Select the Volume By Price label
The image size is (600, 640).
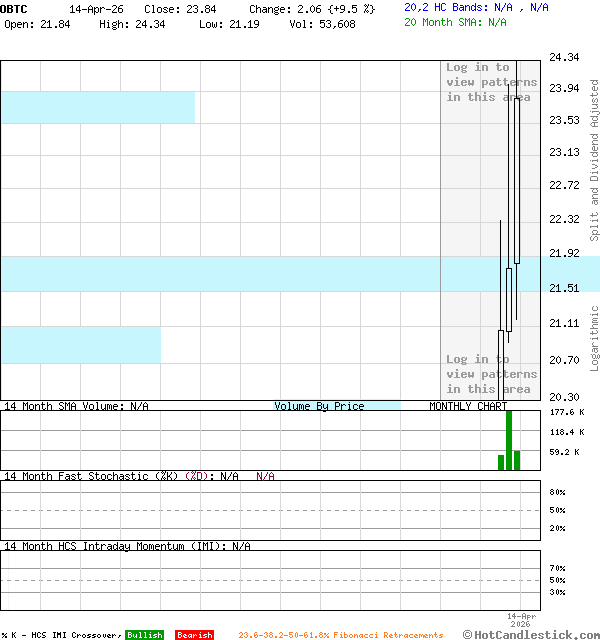click(x=319, y=406)
